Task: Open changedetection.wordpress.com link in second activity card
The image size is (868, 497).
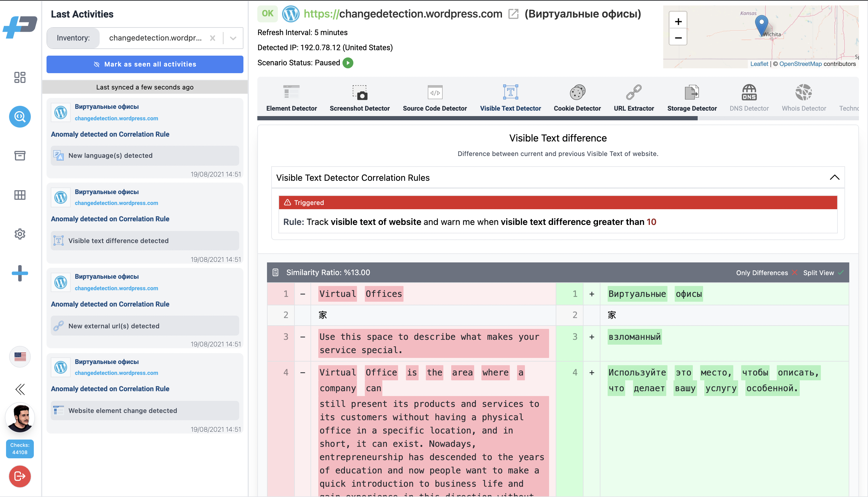Action: click(x=116, y=203)
